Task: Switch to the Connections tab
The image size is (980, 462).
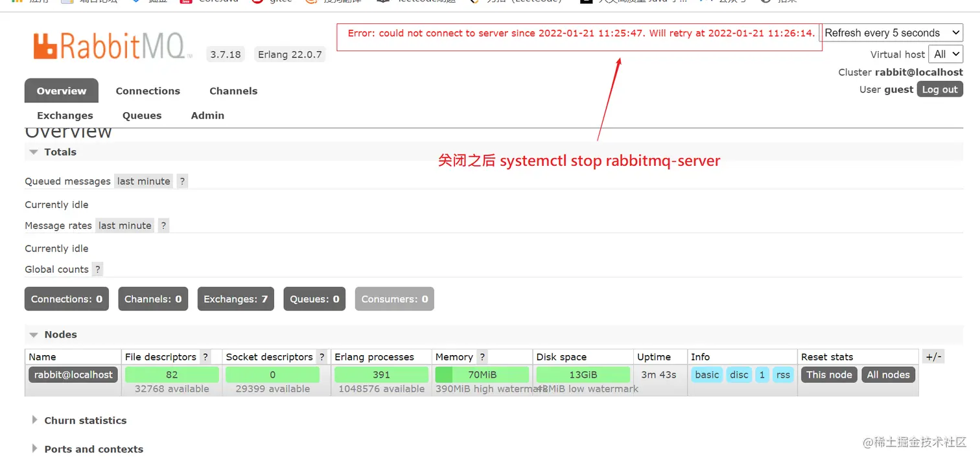Action: [148, 91]
